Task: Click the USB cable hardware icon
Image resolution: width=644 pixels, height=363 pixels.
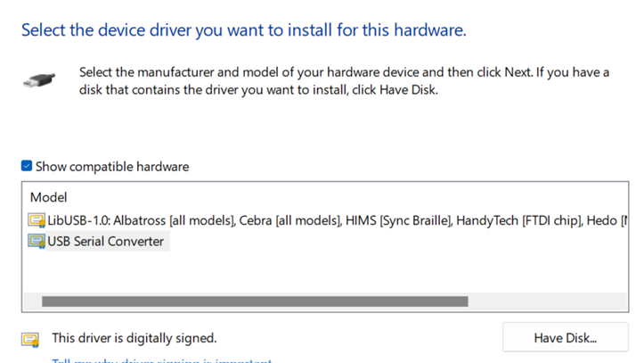Action: 40,81
